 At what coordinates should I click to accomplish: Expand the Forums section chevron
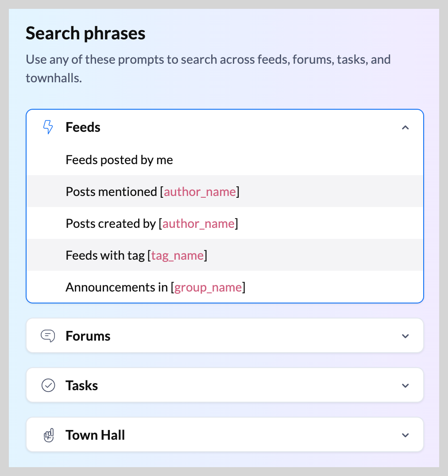pyautogui.click(x=405, y=336)
